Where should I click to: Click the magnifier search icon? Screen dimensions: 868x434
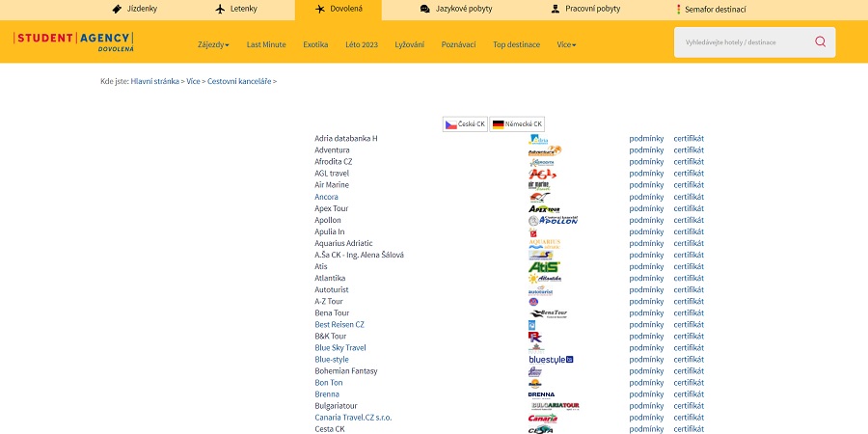[x=820, y=41]
